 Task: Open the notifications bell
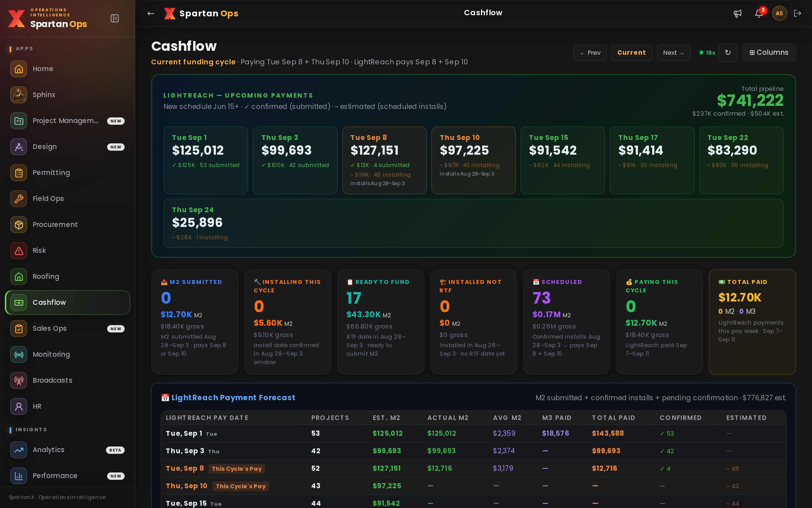point(759,14)
